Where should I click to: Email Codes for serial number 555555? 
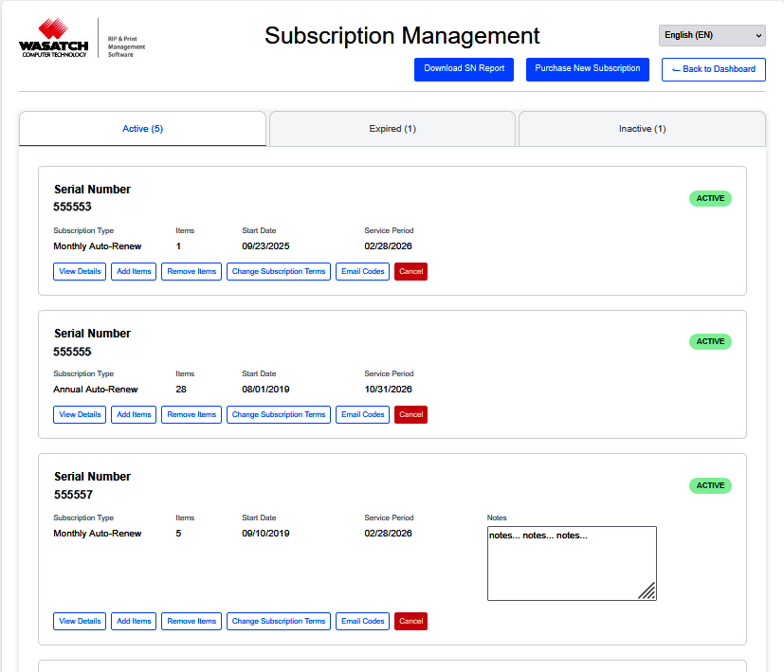(x=362, y=415)
